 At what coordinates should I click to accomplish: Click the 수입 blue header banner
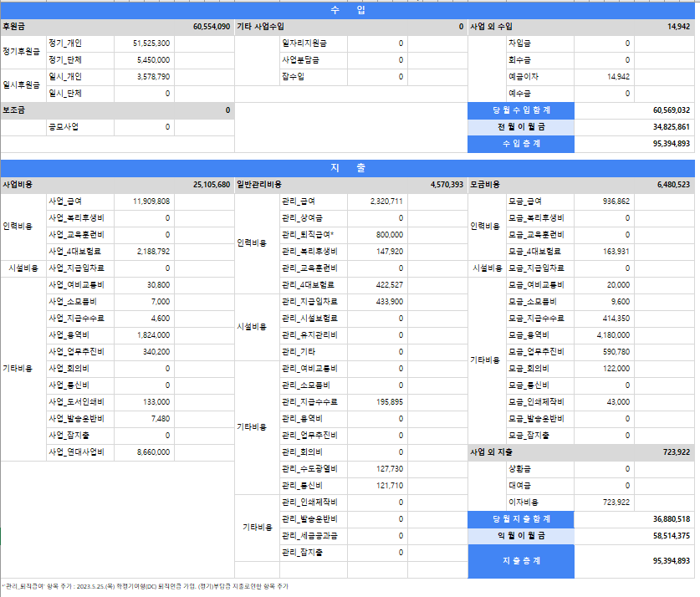pyautogui.click(x=348, y=10)
